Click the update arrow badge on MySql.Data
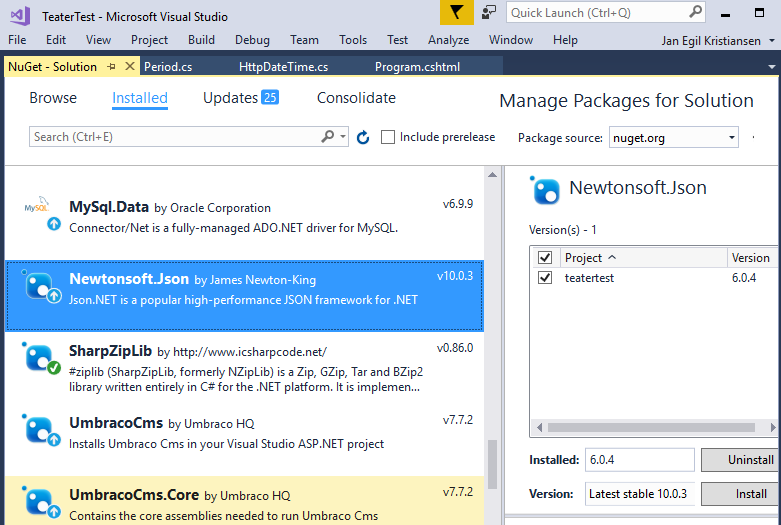 click(54, 224)
